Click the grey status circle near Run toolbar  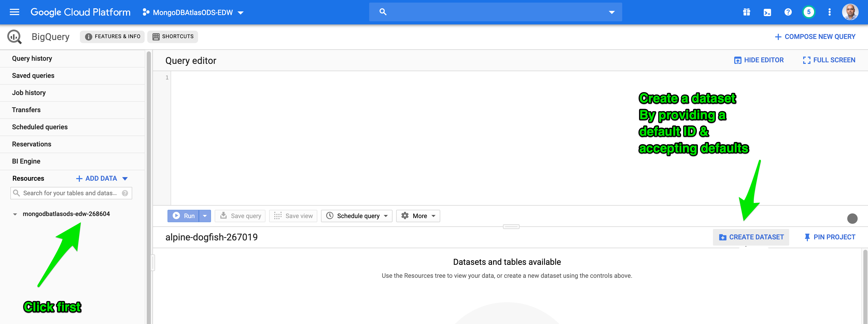tap(852, 219)
